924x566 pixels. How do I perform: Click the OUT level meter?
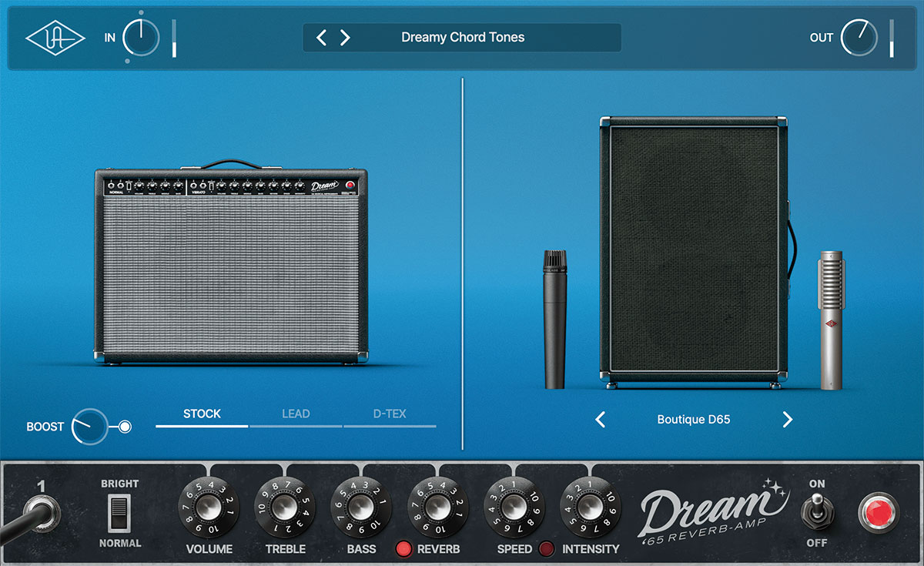coord(892,38)
